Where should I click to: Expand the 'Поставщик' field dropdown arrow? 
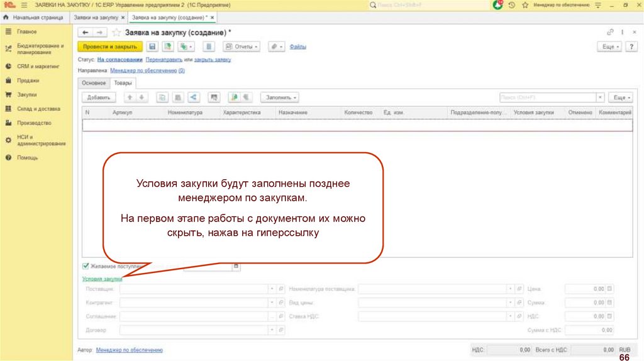[x=272, y=289]
